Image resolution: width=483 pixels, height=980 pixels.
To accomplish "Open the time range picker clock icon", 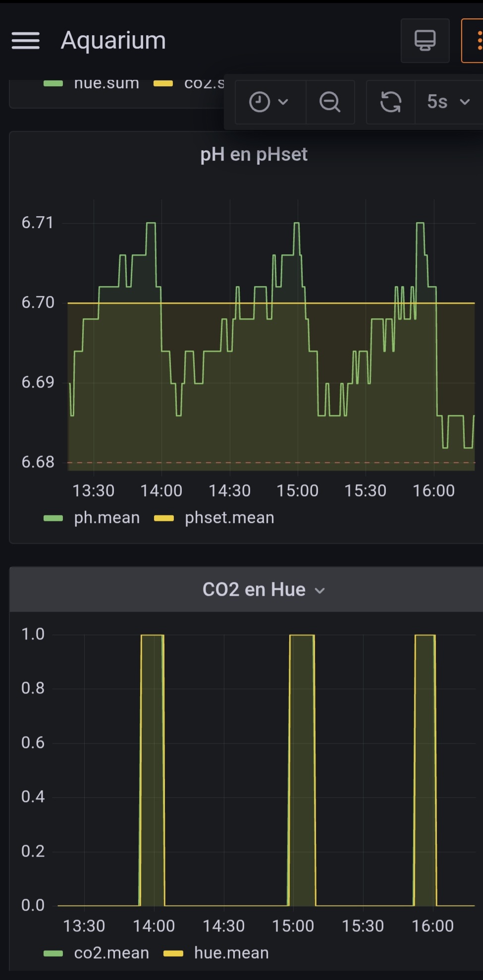I will click(260, 102).
